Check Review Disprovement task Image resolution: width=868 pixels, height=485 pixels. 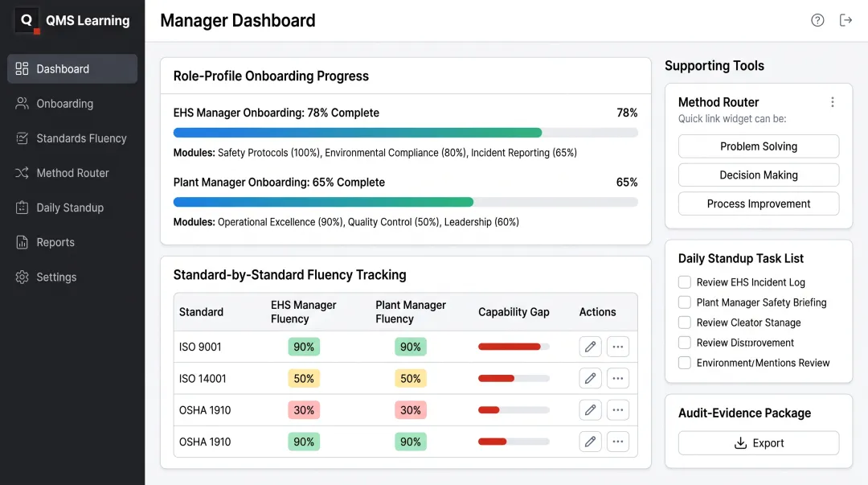[x=685, y=343]
